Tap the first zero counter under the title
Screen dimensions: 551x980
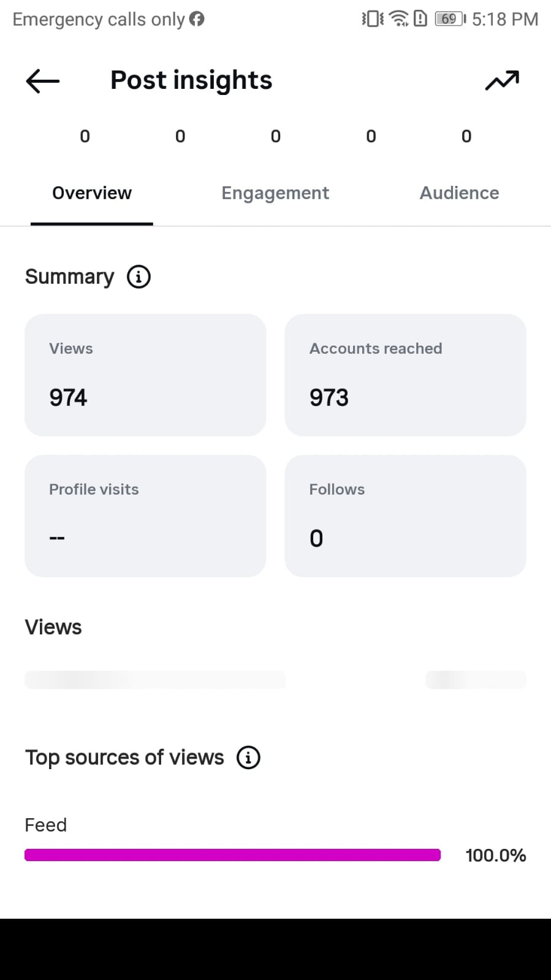click(85, 136)
